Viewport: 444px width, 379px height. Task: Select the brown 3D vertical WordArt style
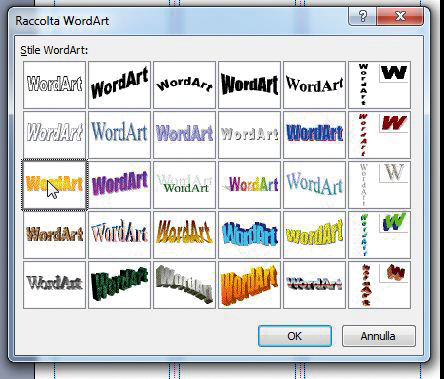tap(380, 285)
